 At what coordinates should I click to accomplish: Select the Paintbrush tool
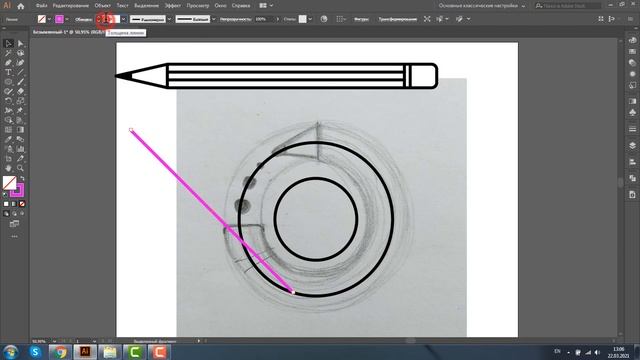20,82
